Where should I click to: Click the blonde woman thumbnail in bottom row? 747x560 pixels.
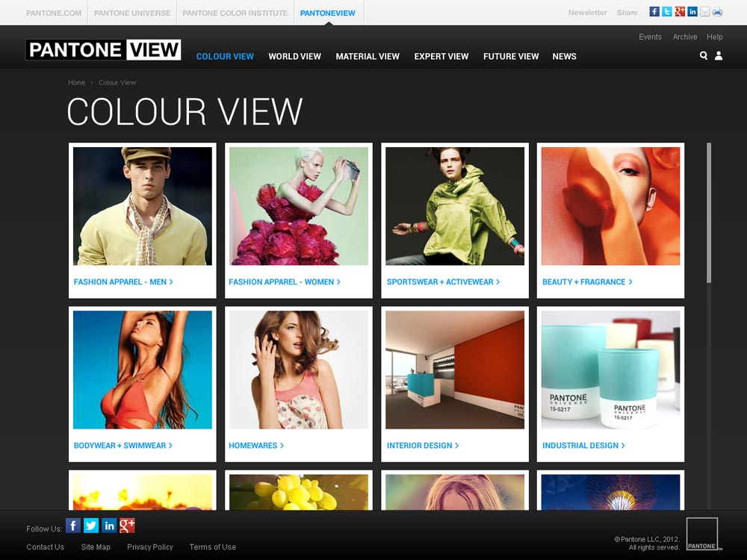pyautogui.click(x=455, y=492)
